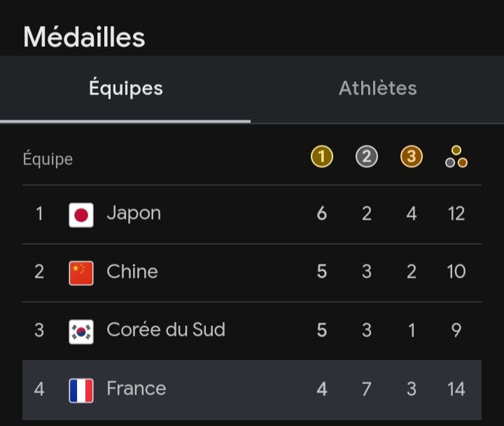Select the Chine team name

[x=132, y=271]
